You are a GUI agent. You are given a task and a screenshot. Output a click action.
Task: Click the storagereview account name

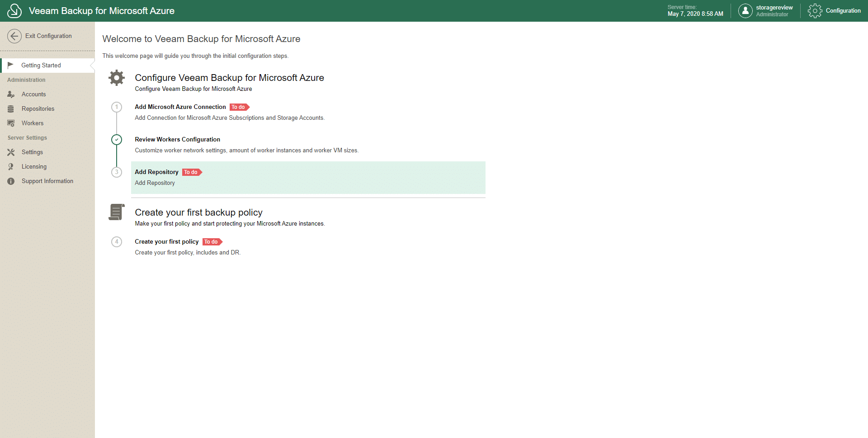click(774, 8)
